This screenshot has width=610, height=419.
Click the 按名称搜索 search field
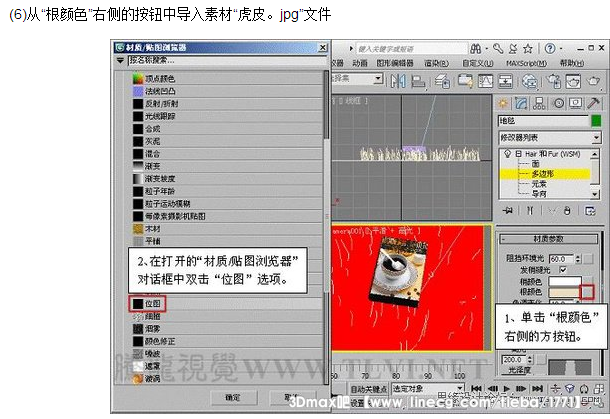pyautogui.click(x=228, y=60)
